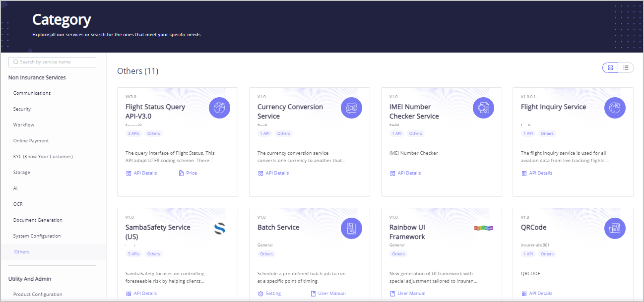Click the Currency Conversion Service icon
Image resolution: width=644 pixels, height=302 pixels.
point(351,108)
